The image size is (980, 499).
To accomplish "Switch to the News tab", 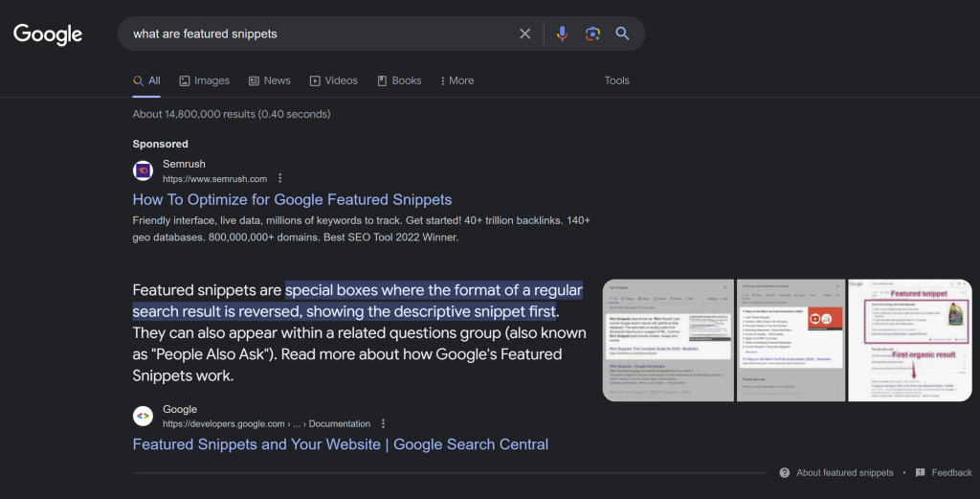I will point(269,80).
